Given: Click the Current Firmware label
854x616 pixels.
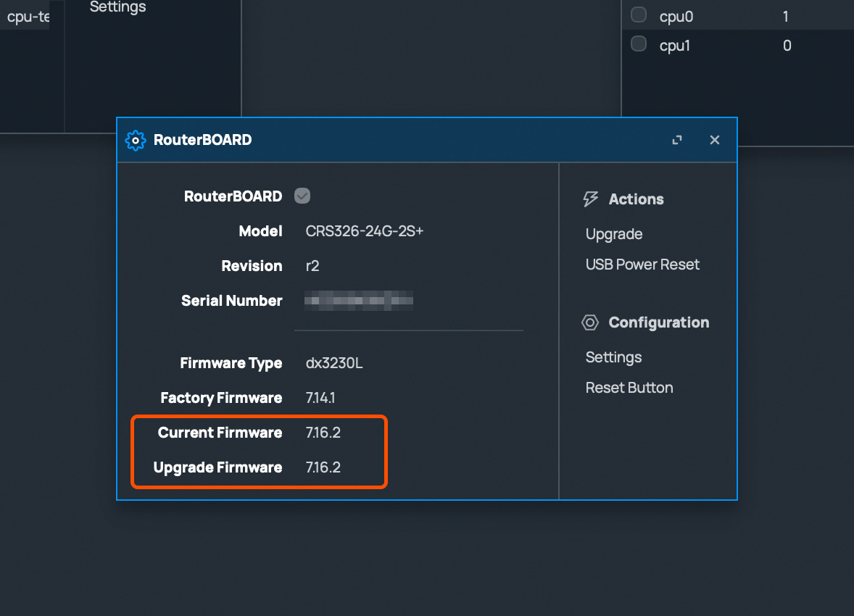Looking at the screenshot, I should pyautogui.click(x=220, y=433).
